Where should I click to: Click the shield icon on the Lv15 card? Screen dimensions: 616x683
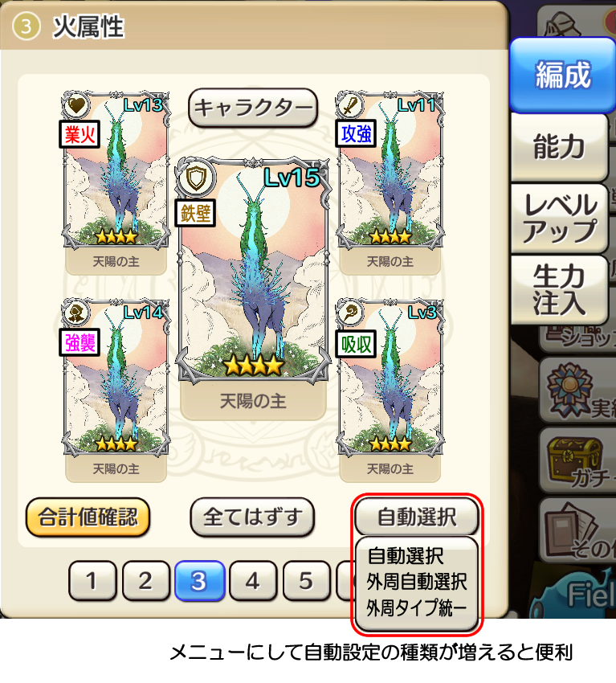click(196, 178)
